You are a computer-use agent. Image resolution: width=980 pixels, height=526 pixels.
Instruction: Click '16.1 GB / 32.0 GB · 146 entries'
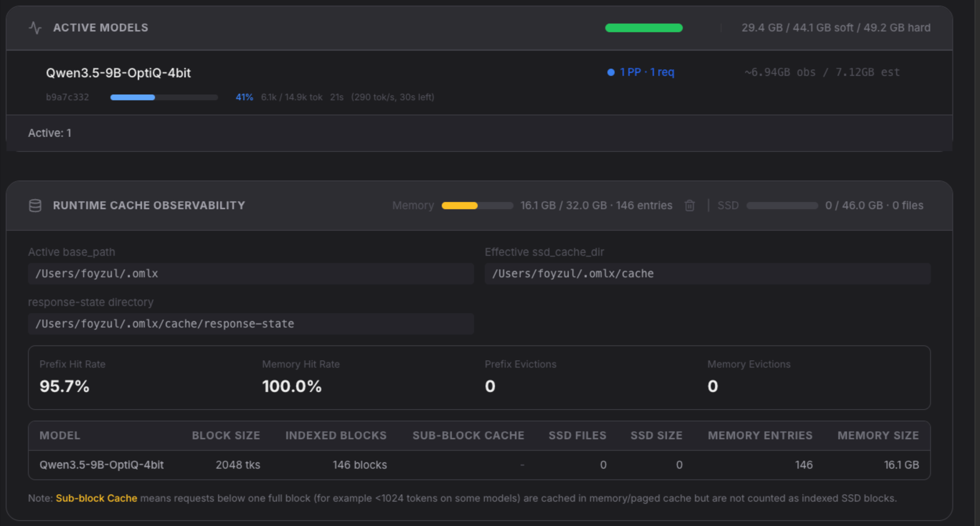pos(596,205)
